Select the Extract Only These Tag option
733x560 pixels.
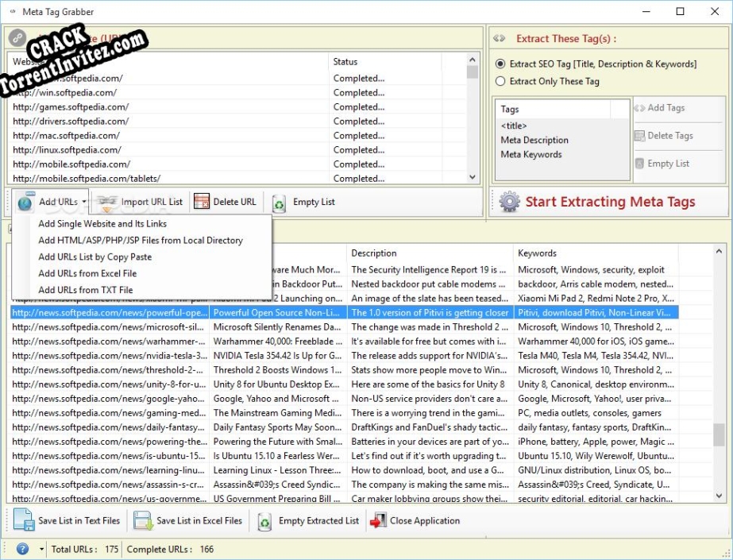[500, 81]
